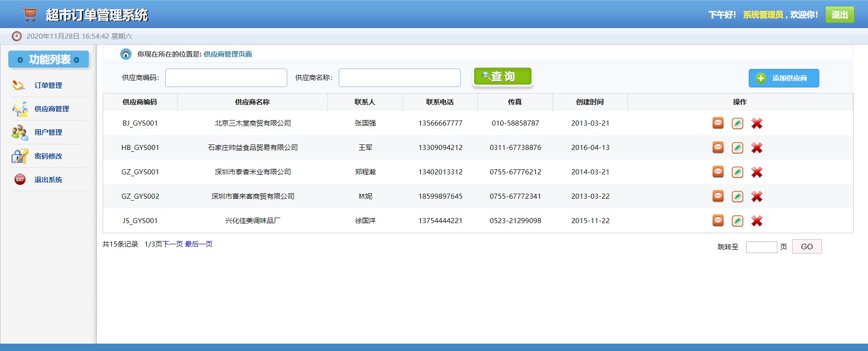Delete supplier BJ_GYS001 with red X
Screen dimensions: 868x351
click(757, 123)
